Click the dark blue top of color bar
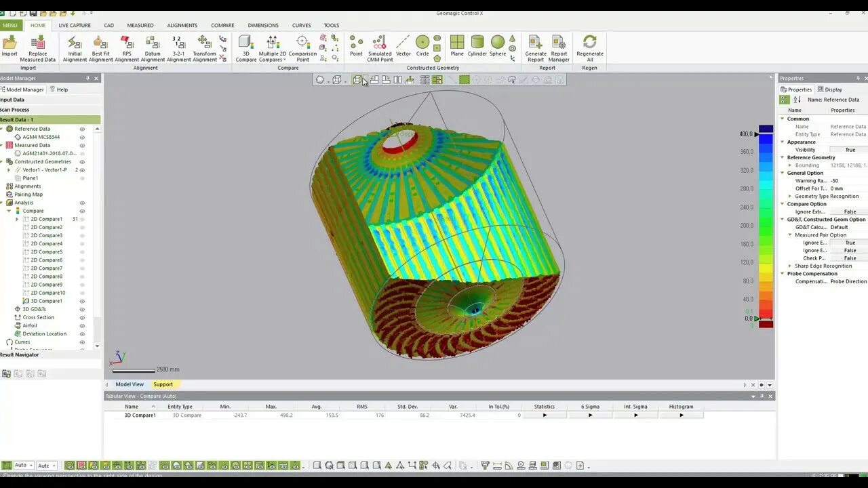Viewport: 868px width, 488px height. pos(766,129)
